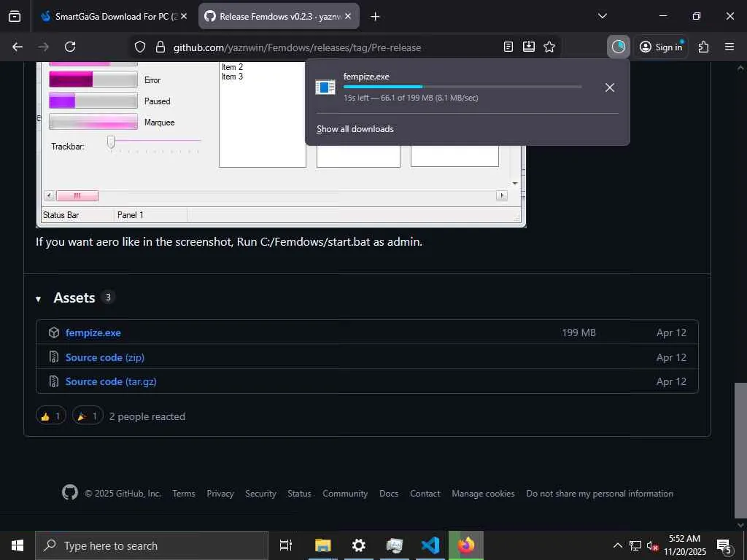The width and height of the screenshot is (747, 560).
Task: Click zip file icon beside Source code (zip)
Action: [x=54, y=357]
